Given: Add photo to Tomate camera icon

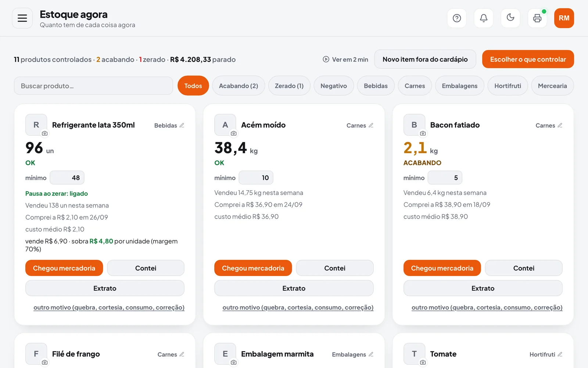Looking at the screenshot, I should click(x=423, y=362).
